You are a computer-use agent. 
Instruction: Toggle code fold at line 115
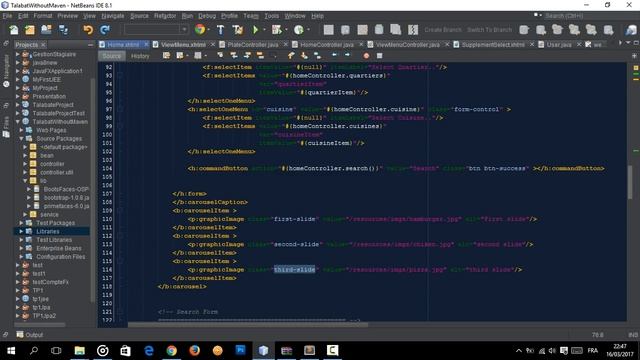click(120, 261)
